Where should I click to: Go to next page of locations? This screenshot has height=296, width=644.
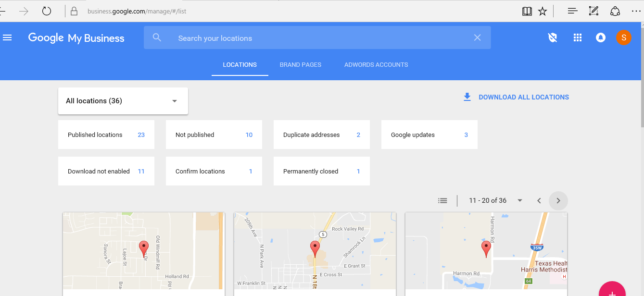coord(558,200)
